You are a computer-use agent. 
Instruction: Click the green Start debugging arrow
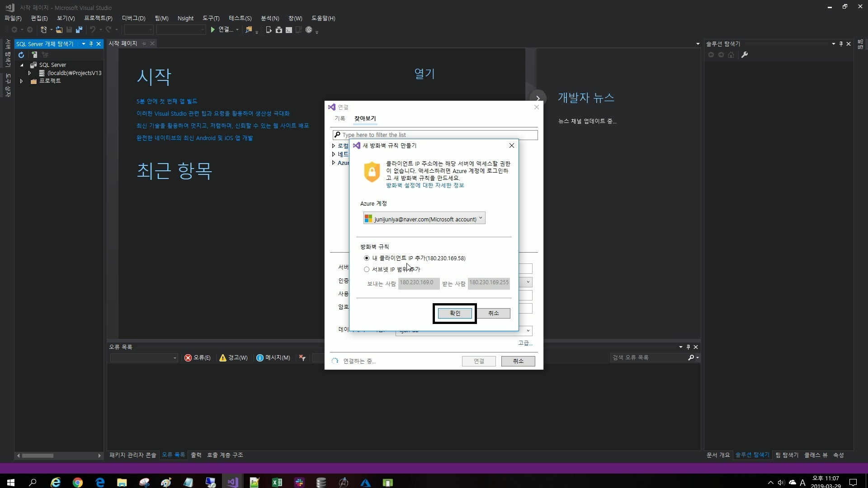[x=212, y=30]
